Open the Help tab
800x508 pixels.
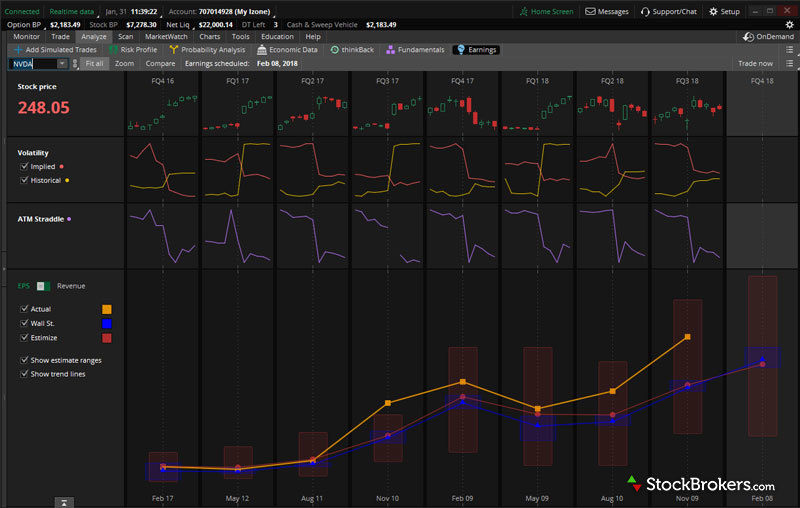[x=313, y=37]
